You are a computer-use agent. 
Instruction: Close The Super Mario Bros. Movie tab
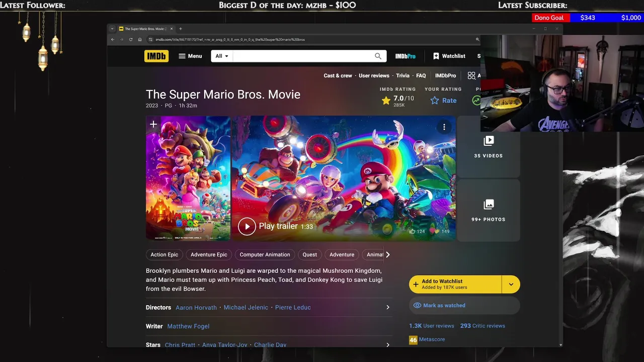tap(172, 29)
